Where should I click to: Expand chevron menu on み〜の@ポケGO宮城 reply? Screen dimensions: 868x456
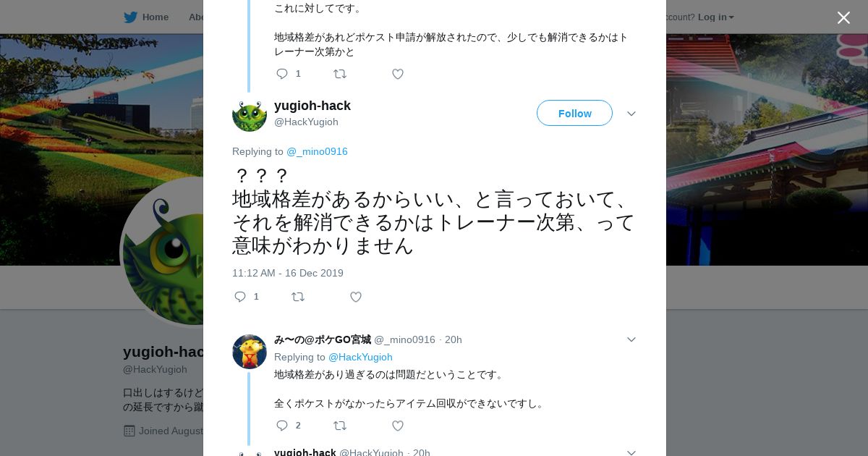coord(631,339)
